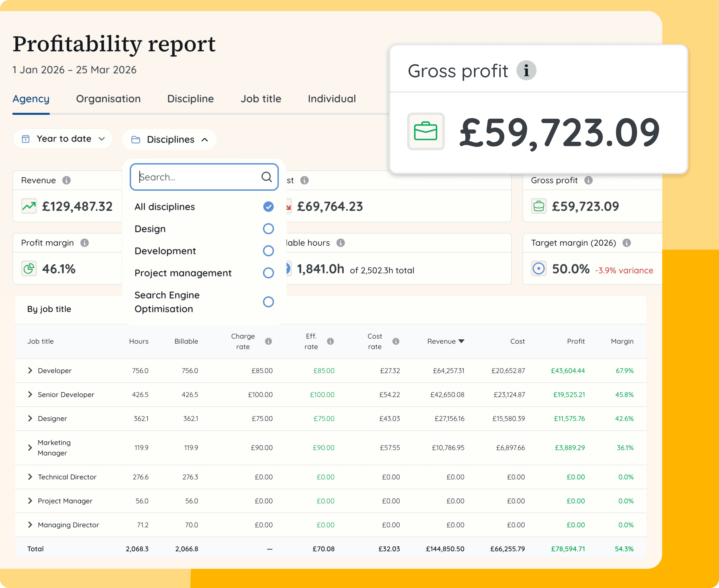Open the Year to date dropdown
This screenshot has width=719, height=588.
point(63,138)
